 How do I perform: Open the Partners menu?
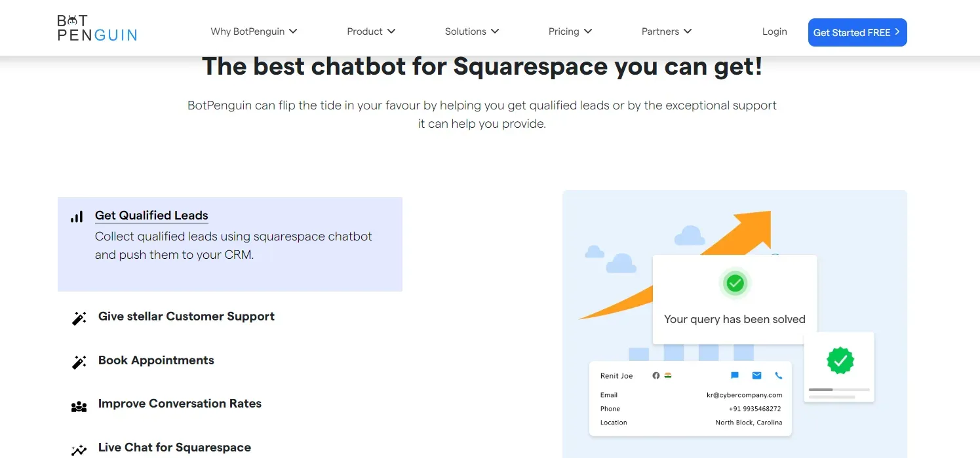(x=667, y=31)
